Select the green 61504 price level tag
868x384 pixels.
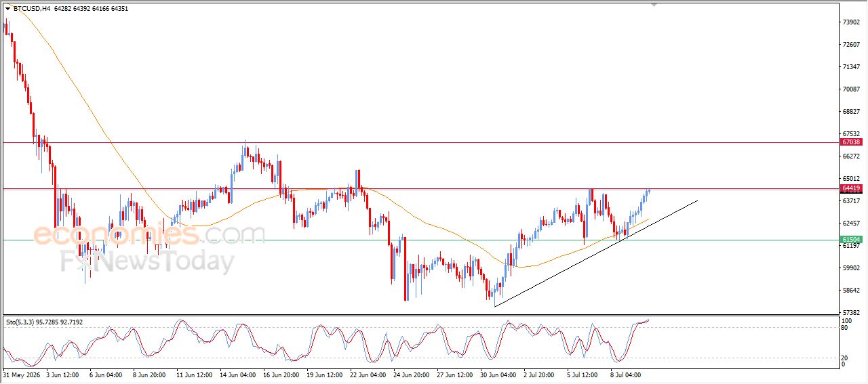(851, 240)
